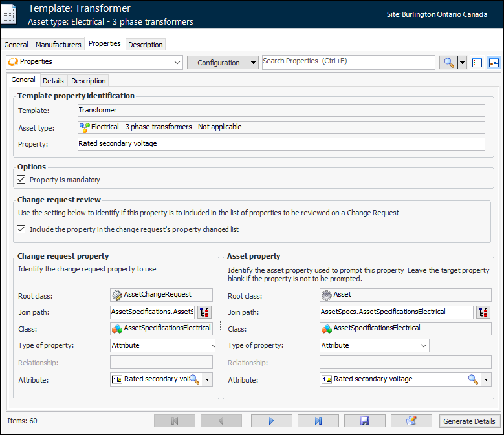Screen dimensions: 504x435
Task: Toggle Property is mandatory checkbox
Action: pyautogui.click(x=22, y=180)
